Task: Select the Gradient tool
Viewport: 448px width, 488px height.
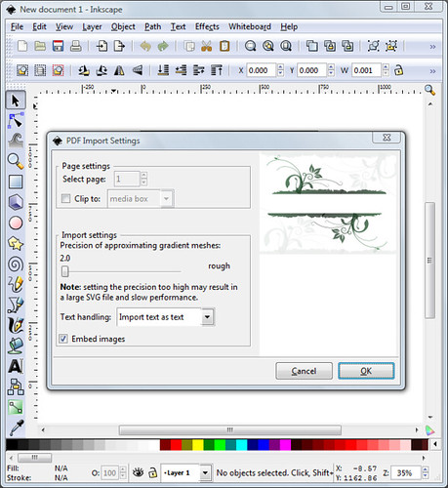Action: [16, 407]
